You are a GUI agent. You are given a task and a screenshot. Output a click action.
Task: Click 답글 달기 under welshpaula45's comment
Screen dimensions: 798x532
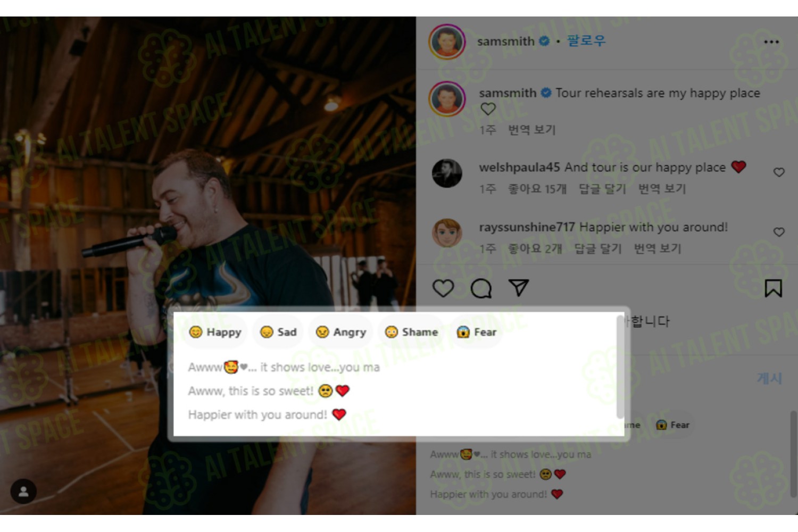(x=602, y=189)
